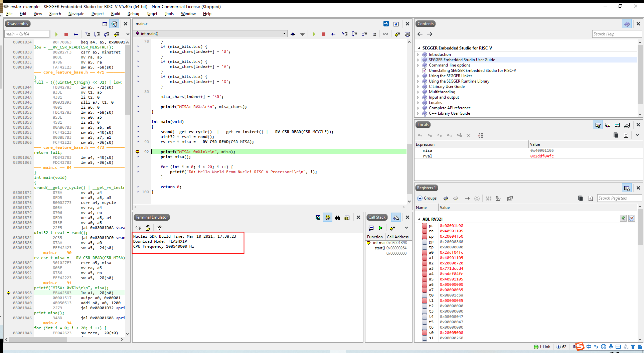This screenshot has width=644, height=353.
Task: Toggle the Locals window view icon
Action: pos(598,125)
